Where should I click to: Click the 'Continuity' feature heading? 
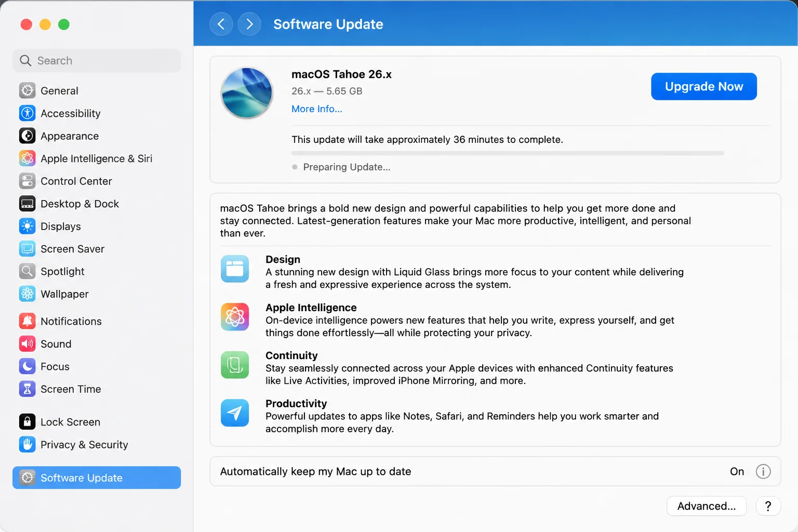pyautogui.click(x=291, y=355)
